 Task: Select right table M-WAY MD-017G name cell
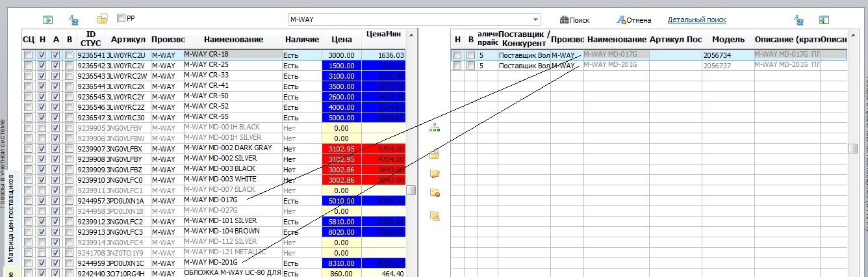[x=615, y=55]
